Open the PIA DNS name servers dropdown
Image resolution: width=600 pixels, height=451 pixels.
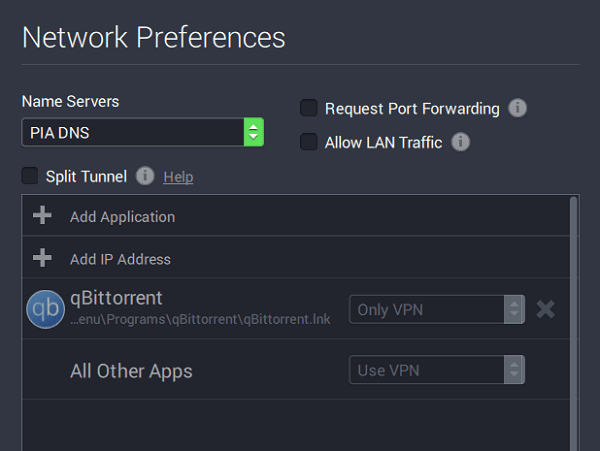(x=143, y=132)
